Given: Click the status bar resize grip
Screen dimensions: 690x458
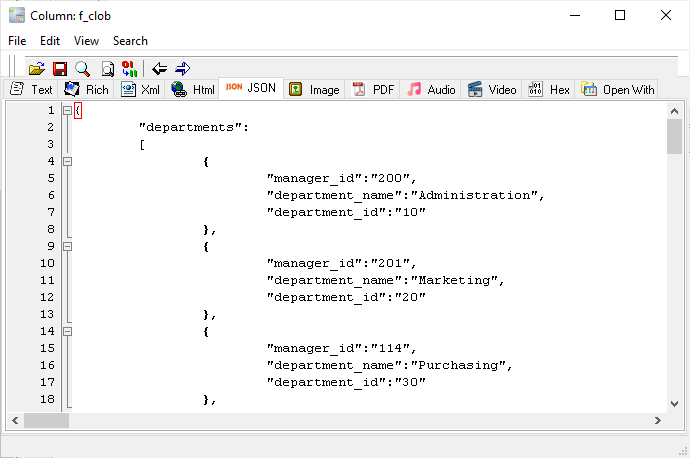Looking at the screenshot, I should pyautogui.click(x=684, y=451).
